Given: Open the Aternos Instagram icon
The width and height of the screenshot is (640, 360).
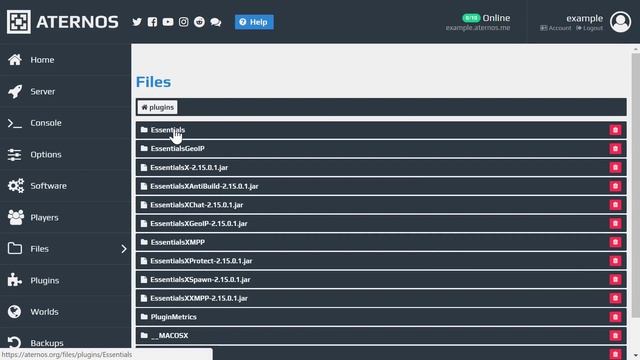Looking at the screenshot, I should coord(184,22).
